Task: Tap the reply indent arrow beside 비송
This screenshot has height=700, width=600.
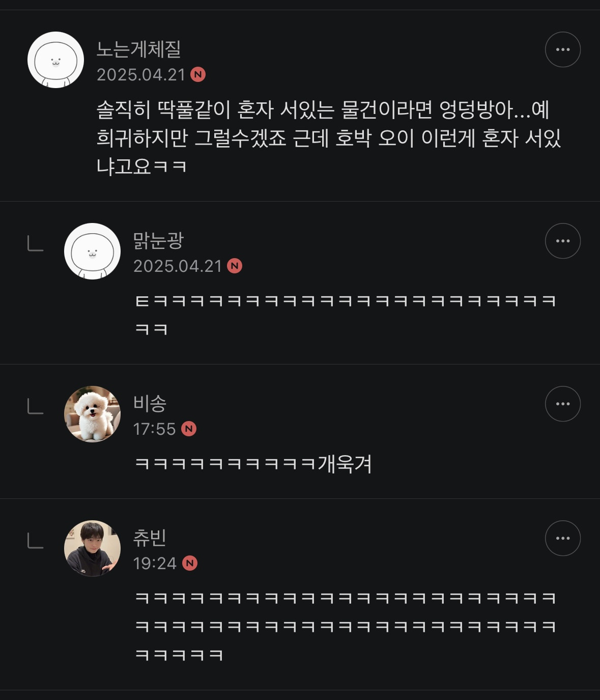Action: tap(35, 406)
